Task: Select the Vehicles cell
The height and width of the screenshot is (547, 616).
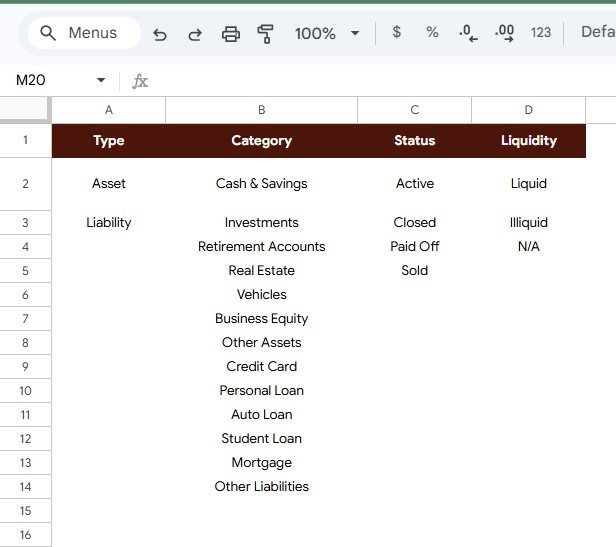Action: pyautogui.click(x=262, y=295)
